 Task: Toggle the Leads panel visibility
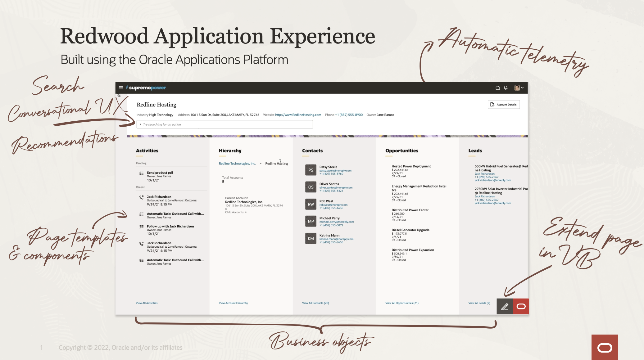[475, 151]
